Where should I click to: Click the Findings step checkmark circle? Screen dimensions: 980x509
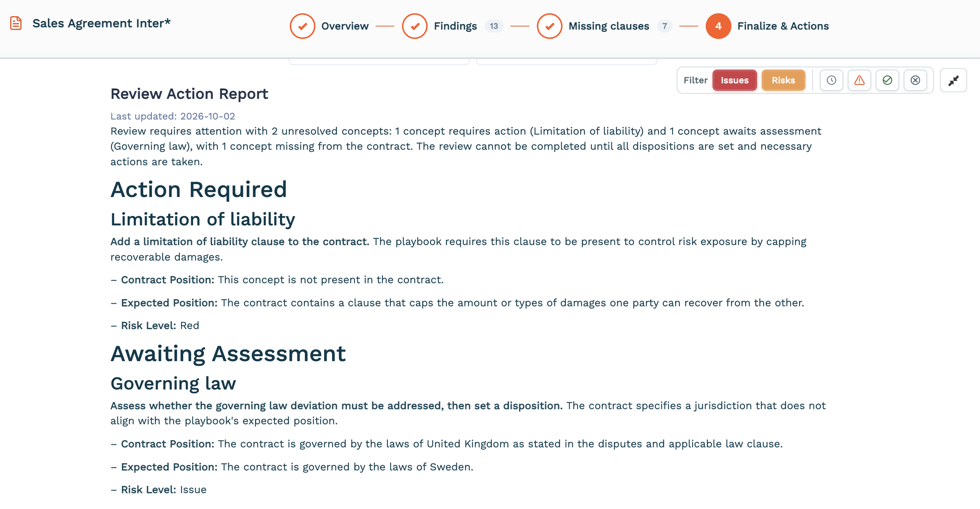pos(415,26)
